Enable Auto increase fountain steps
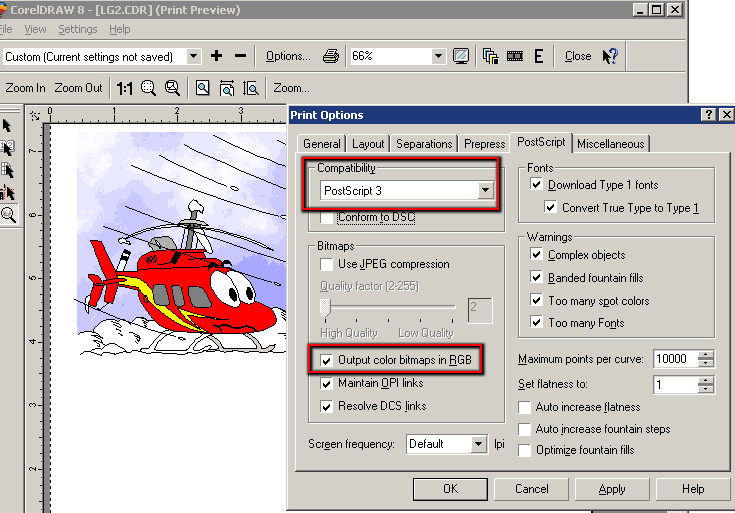This screenshot has width=735, height=513. (525, 429)
